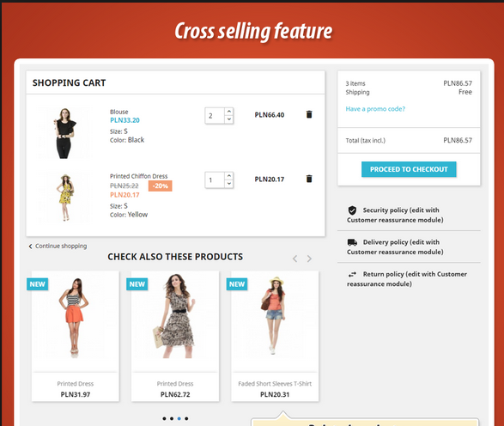Go to previous cross-selling products arrow
The width and height of the screenshot is (504, 426).
[x=295, y=259]
